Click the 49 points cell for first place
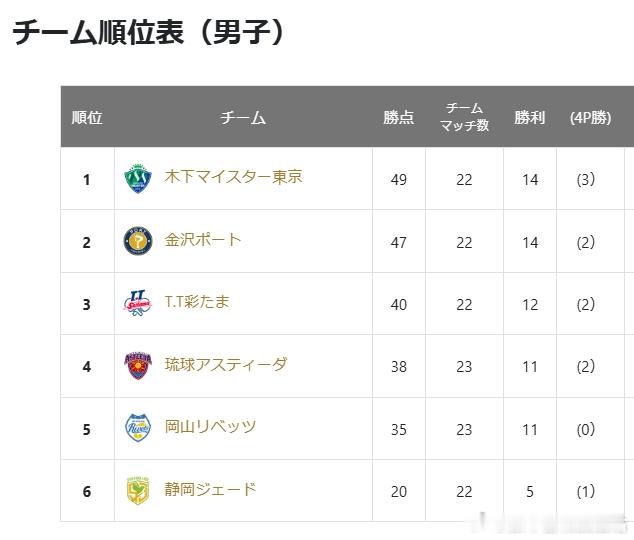Screen dimensions: 634x540 (398, 179)
